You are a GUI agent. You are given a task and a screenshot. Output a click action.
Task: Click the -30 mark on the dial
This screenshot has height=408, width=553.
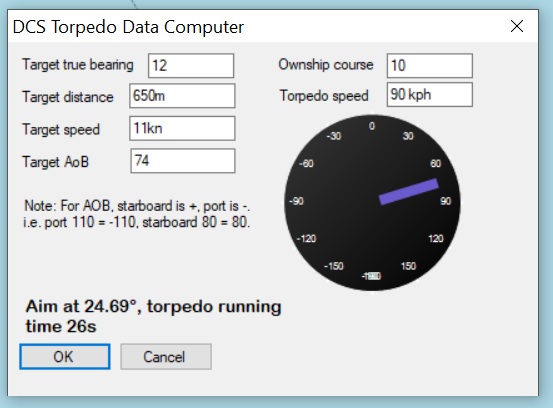334,136
